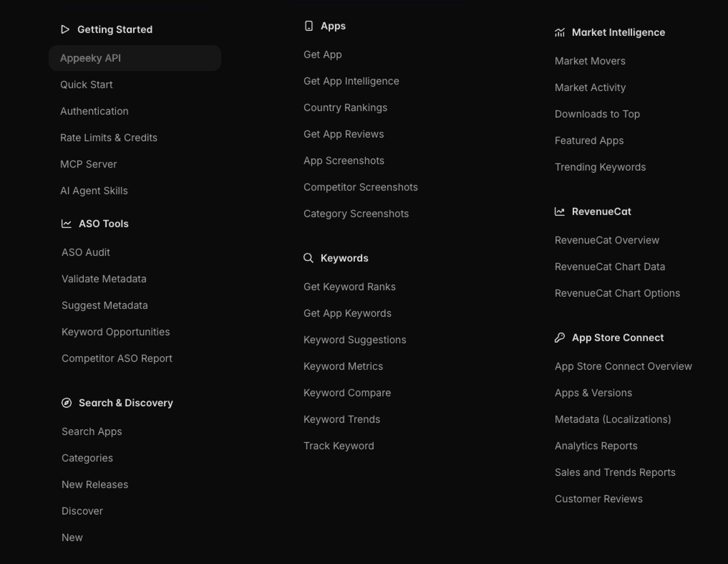This screenshot has height=564, width=728.
Task: Open Customer Reviews
Action: [x=598, y=499]
